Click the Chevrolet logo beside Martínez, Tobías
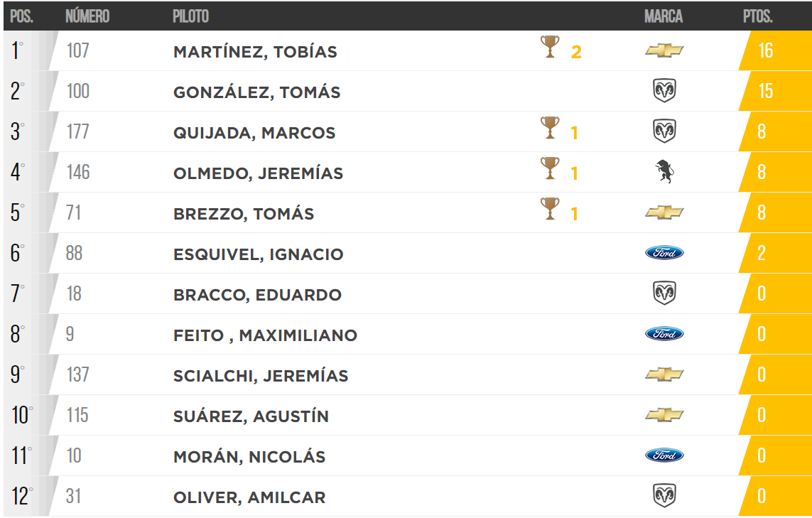Viewport: 812px width, 518px height. (664, 50)
